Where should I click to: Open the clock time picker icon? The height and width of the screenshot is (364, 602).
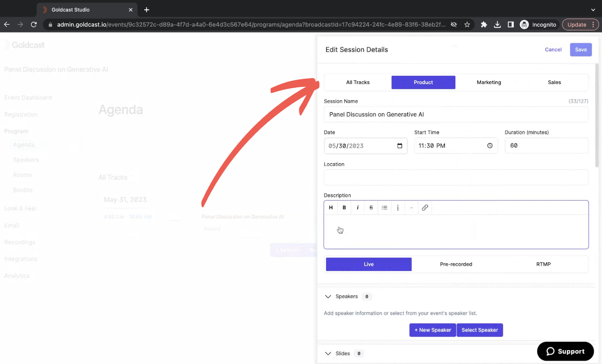[490, 146]
